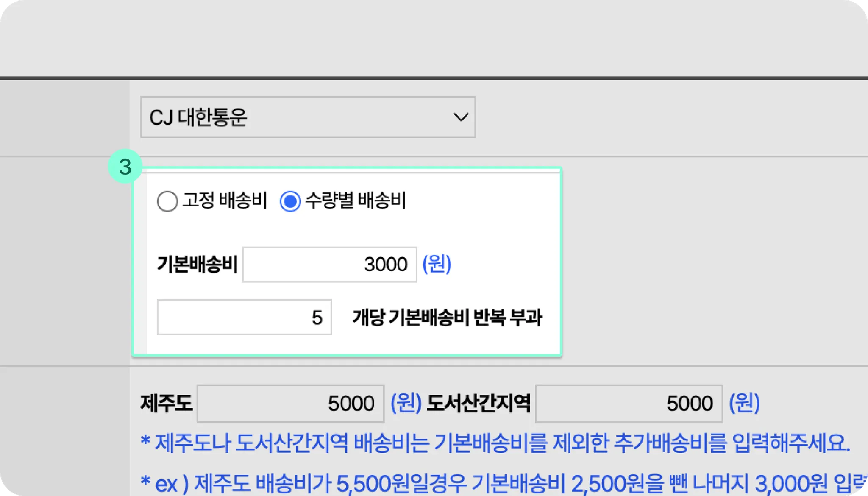
Task: Click the green step 3 badge
Action: [x=125, y=167]
